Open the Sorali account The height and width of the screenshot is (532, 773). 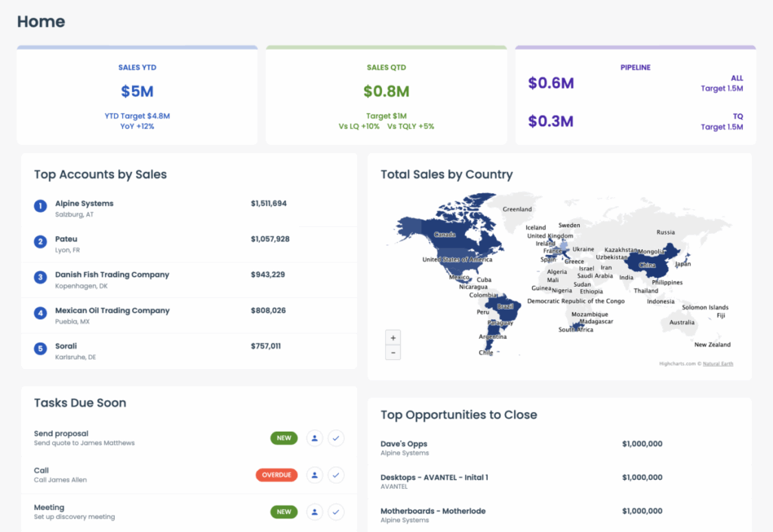66,346
